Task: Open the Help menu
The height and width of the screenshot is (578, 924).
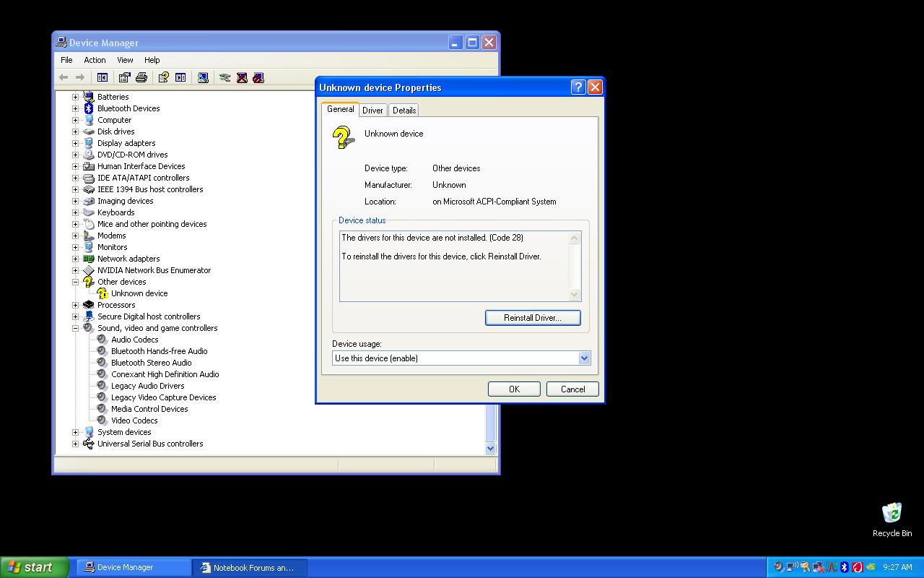Action: click(152, 60)
